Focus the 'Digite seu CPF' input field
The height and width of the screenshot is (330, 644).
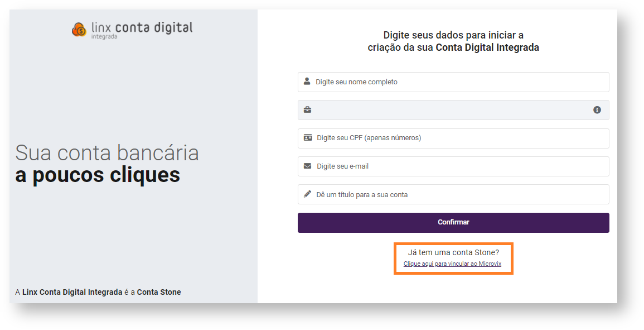pos(457,138)
